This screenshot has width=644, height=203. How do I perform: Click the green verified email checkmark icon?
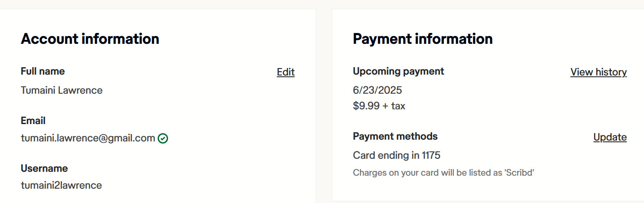pos(163,138)
